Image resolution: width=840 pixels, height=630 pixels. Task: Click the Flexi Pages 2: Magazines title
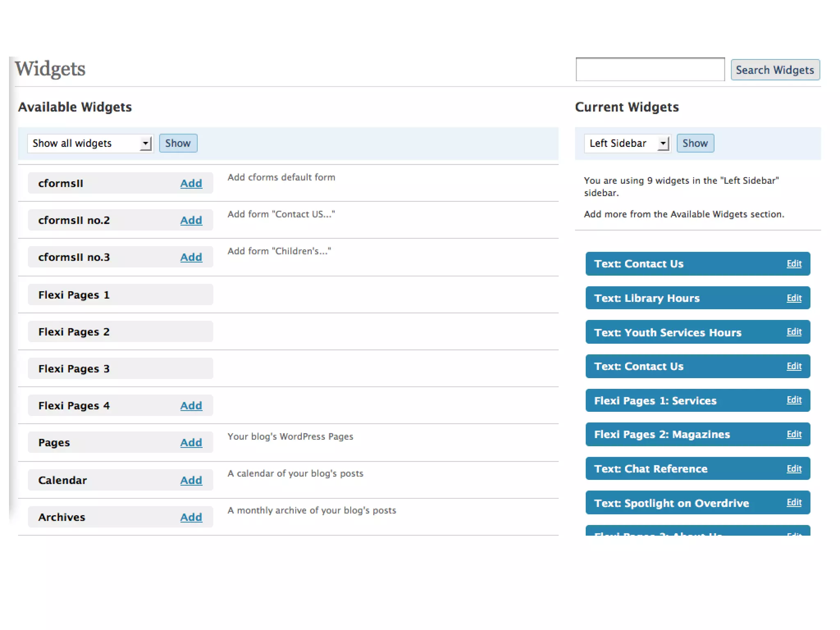point(662,434)
